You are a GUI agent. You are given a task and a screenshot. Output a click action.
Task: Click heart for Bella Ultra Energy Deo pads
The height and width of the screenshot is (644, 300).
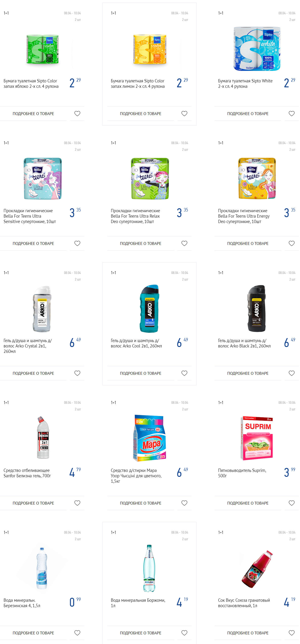click(x=292, y=244)
